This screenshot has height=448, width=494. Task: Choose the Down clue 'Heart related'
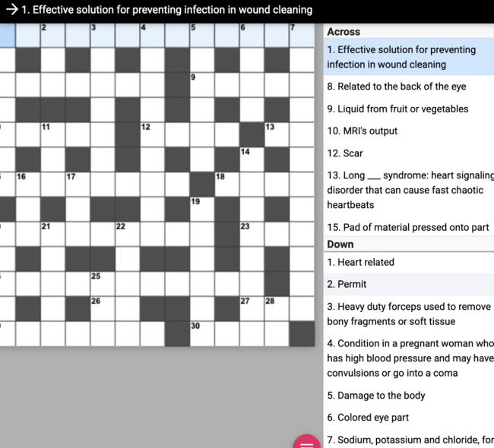coord(360,262)
